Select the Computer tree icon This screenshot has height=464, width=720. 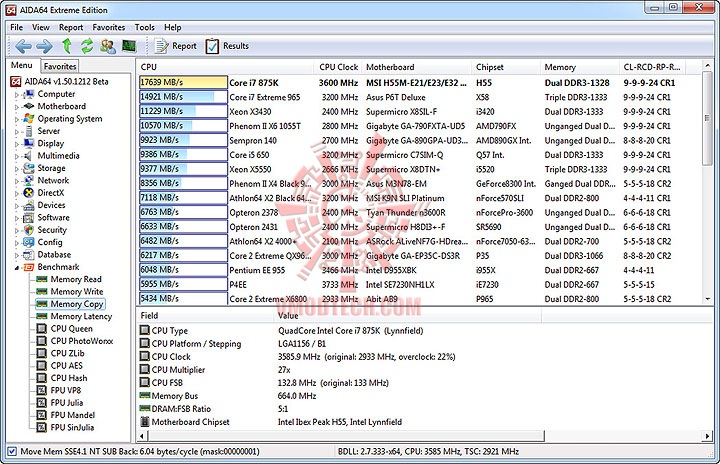point(29,94)
